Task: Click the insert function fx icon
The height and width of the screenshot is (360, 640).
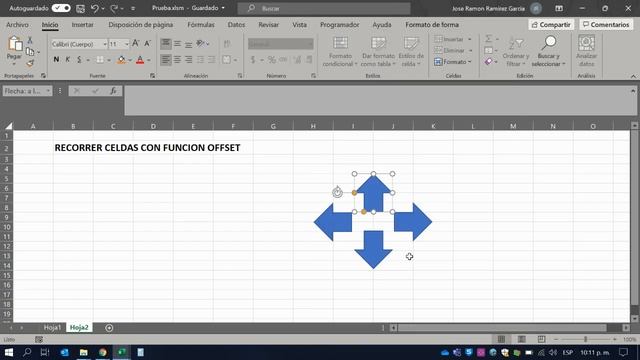Action: 113,91
